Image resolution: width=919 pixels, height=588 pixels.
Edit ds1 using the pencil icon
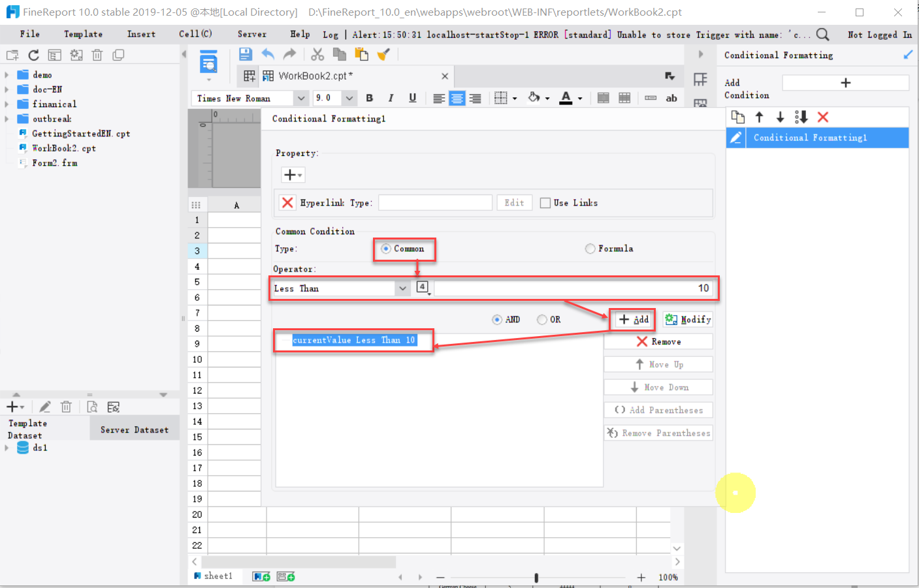(x=44, y=407)
